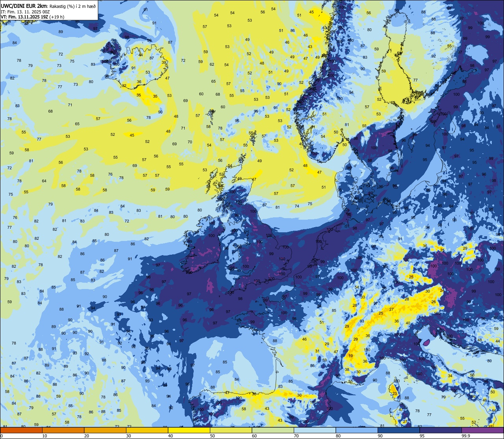Click the pale blue 70–80 legend segment
The image size is (504, 439).
coord(315,430)
